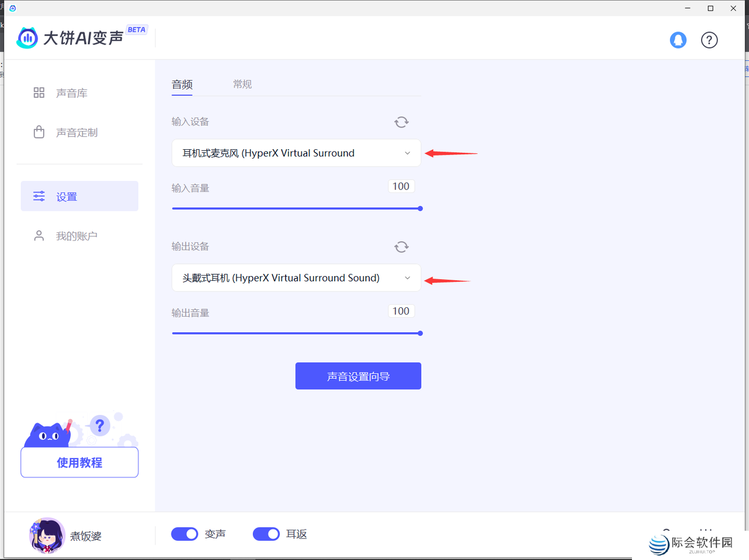Click the 输入音量 slider handle
749x560 pixels.
pos(420,208)
